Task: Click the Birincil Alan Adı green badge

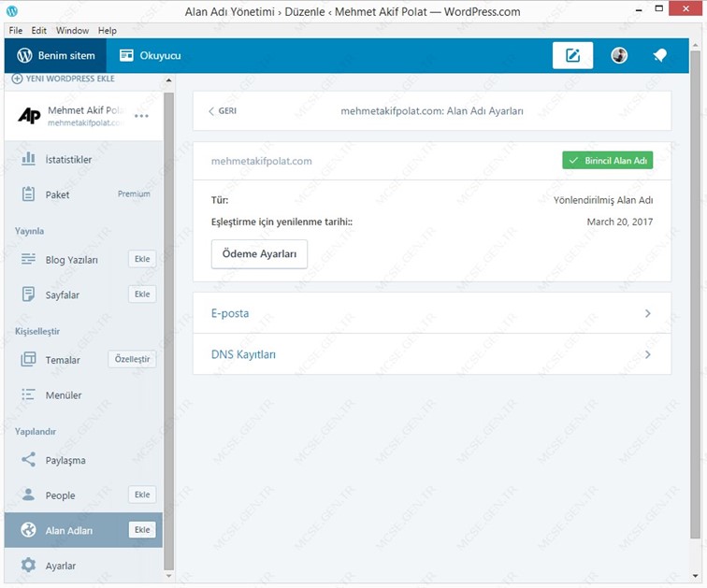Action: point(607,161)
